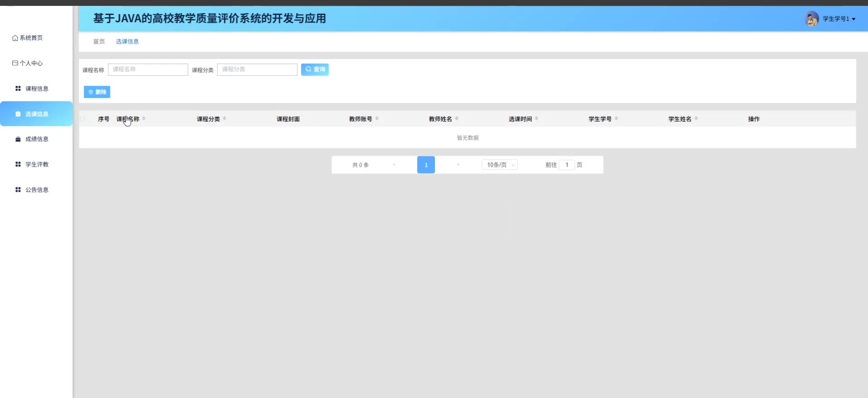868x398 pixels.
Task: Click the 成绩信息 briefcase icon
Action: [x=18, y=139]
